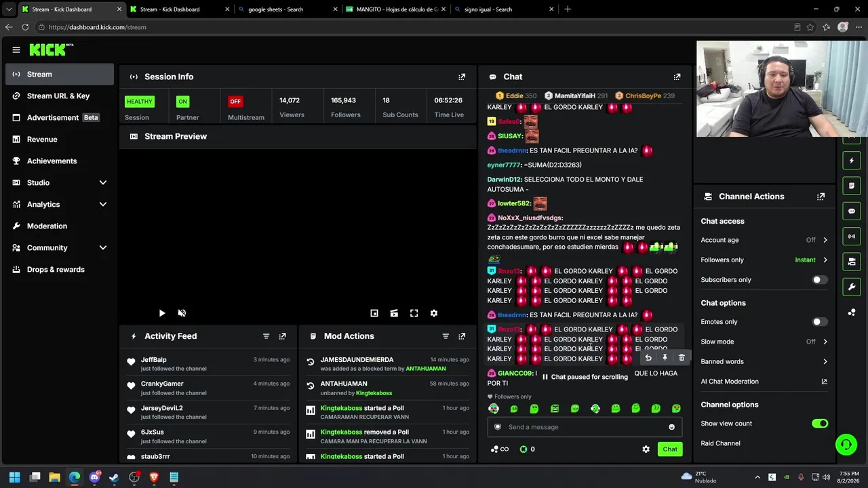Toggle the Subscribers only switch
Image resolution: width=868 pixels, height=488 pixels.
coord(820,280)
